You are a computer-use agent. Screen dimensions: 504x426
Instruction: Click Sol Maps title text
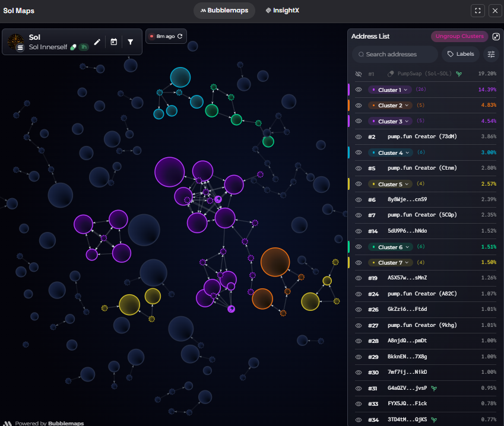click(x=18, y=11)
